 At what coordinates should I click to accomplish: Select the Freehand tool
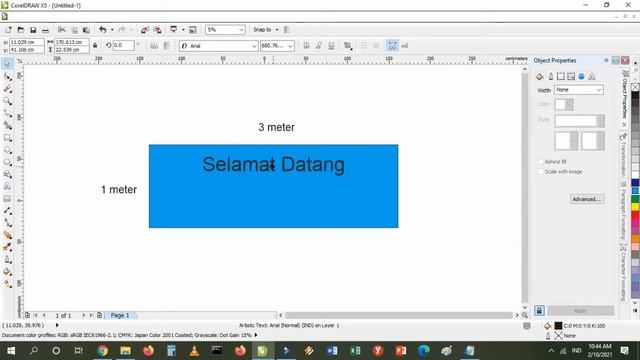coord(7,113)
